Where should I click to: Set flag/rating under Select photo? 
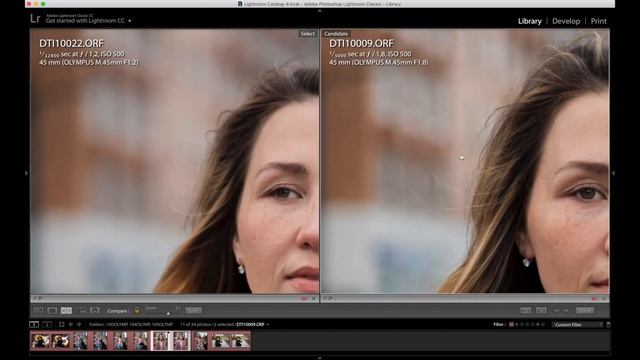37,298
